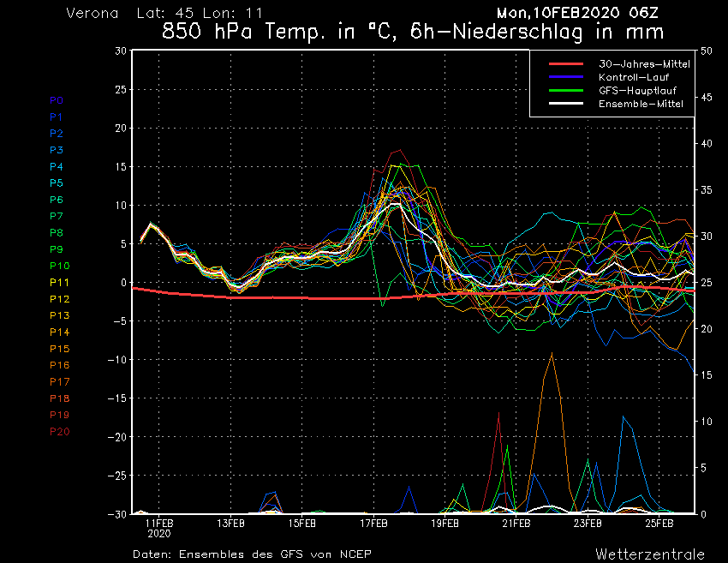Click the year label 2020 beneath 11FEB
The height and width of the screenshot is (563, 728).
[x=159, y=534]
